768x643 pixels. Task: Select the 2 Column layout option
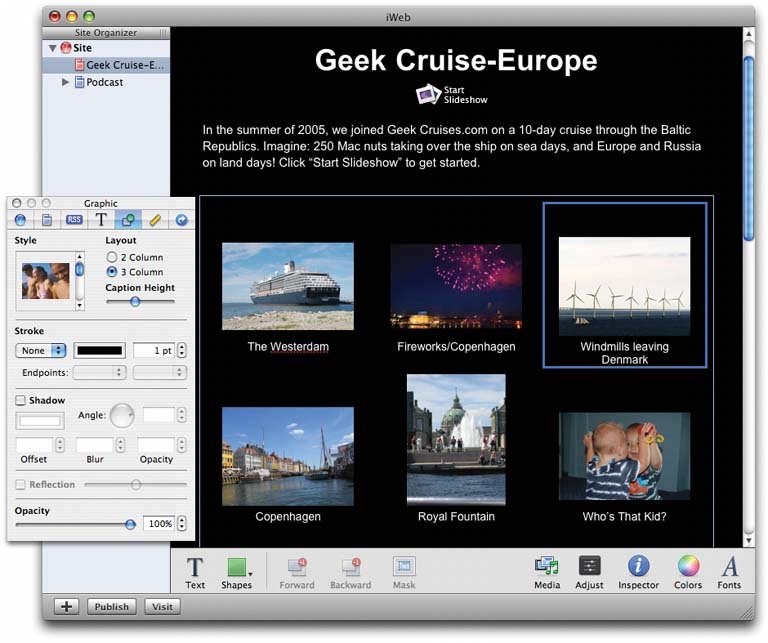click(x=112, y=257)
